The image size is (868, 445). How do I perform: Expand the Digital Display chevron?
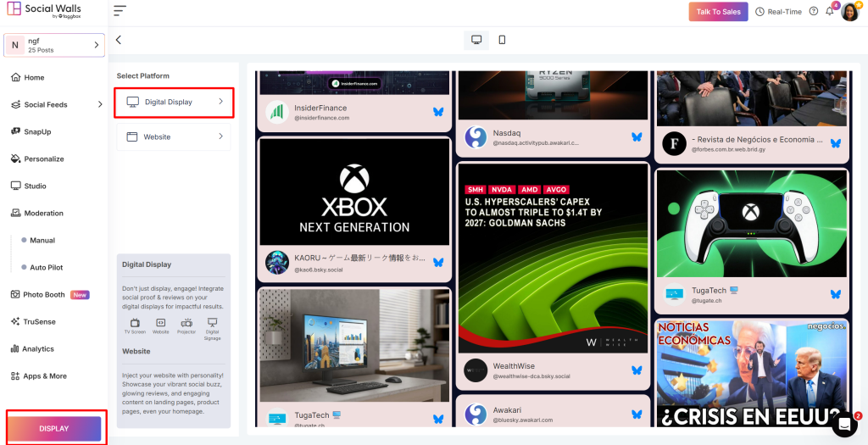click(x=220, y=102)
